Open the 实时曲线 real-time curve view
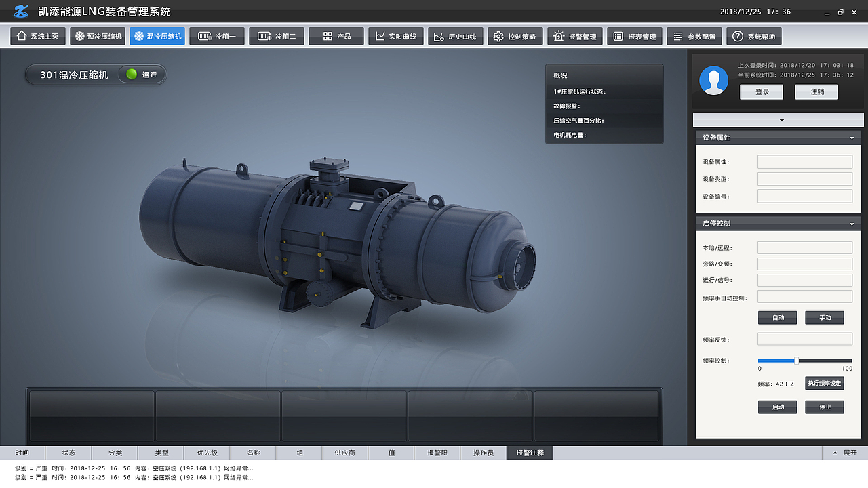This screenshot has width=868, height=488. 396,36
